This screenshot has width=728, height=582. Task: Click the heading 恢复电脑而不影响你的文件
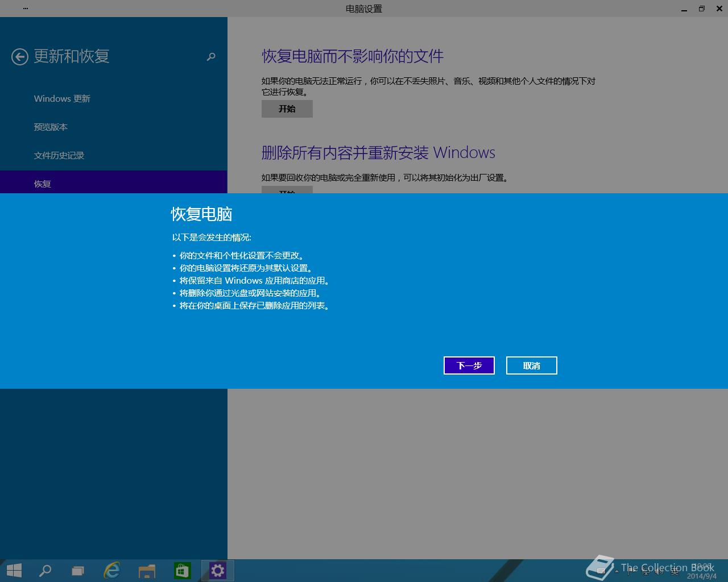click(x=353, y=56)
